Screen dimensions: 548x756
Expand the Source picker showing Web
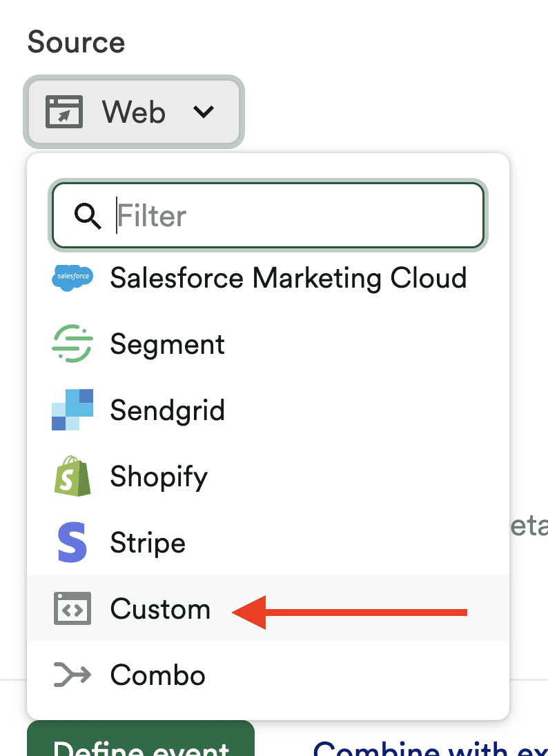click(133, 112)
